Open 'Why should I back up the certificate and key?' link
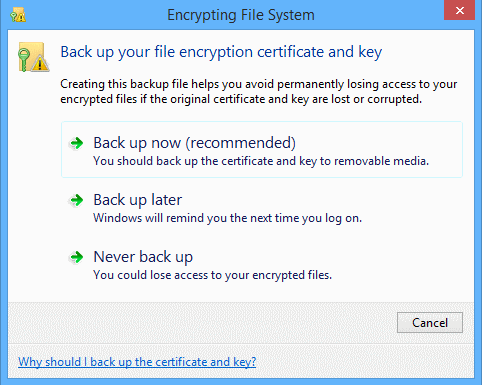The width and height of the screenshot is (482, 385). pyautogui.click(x=137, y=362)
